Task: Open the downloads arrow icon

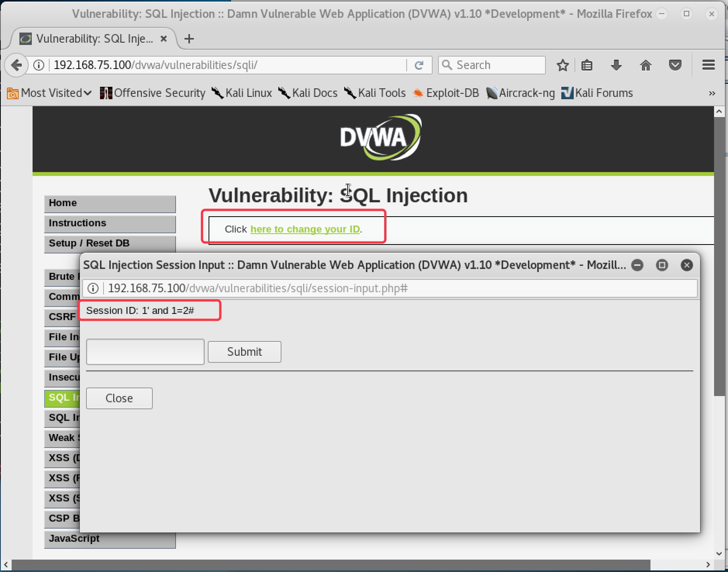Action: coord(616,65)
